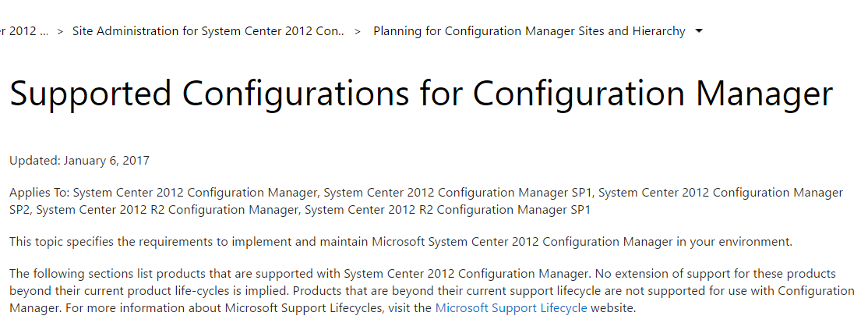Open the "Microsoft Support Lifecycle" link
Viewport: 868px width, 330px height.
click(511, 308)
